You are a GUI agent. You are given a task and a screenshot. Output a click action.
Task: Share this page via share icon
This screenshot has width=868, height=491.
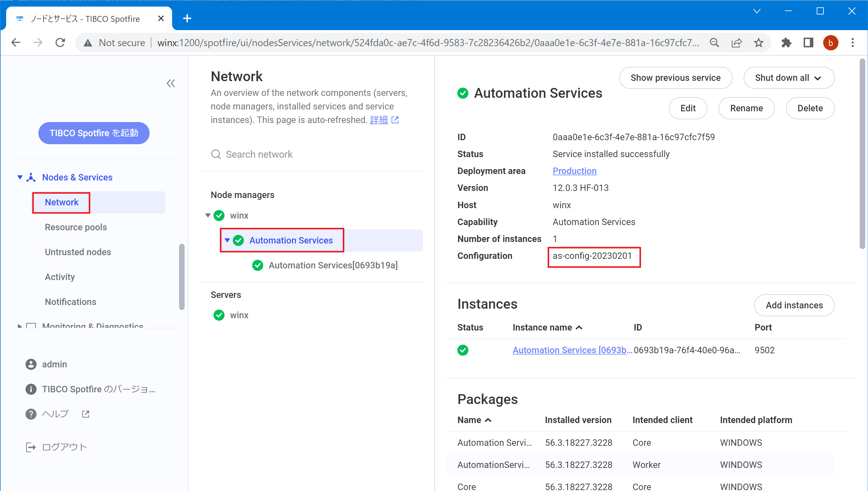(x=737, y=43)
